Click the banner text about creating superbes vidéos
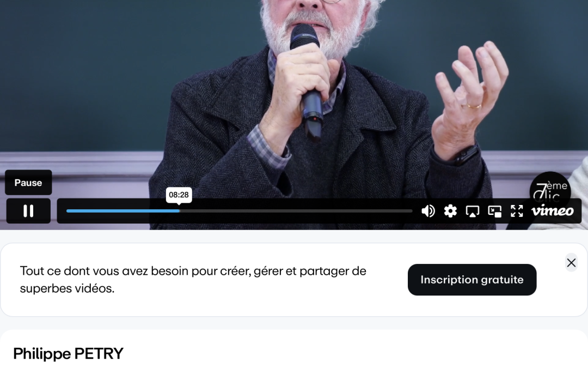Image resolution: width=588 pixels, height=368 pixels. (193, 280)
